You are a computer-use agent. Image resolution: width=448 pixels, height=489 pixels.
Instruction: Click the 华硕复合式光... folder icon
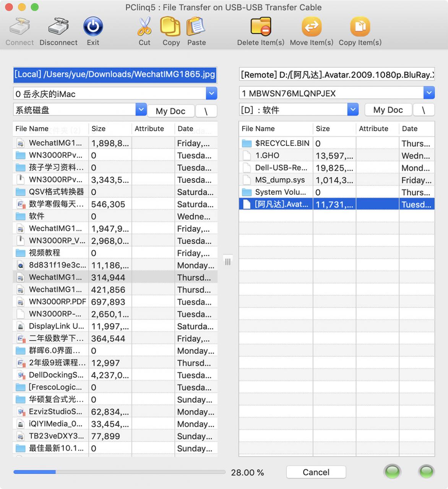click(20, 400)
